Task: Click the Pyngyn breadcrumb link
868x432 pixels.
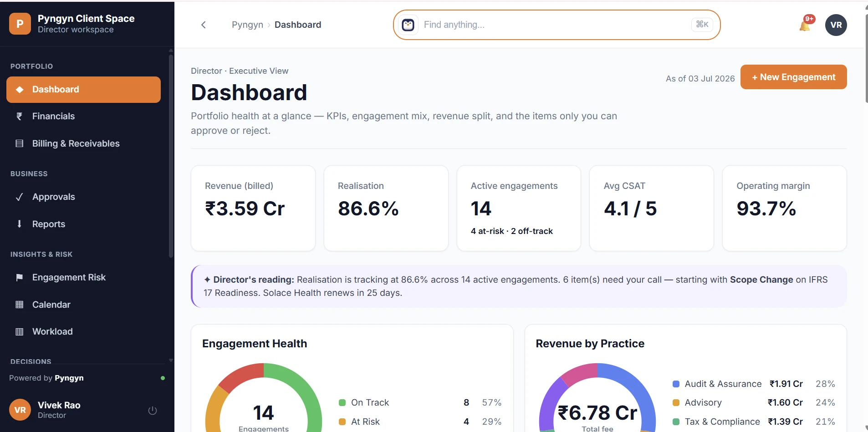Action: pos(247,25)
